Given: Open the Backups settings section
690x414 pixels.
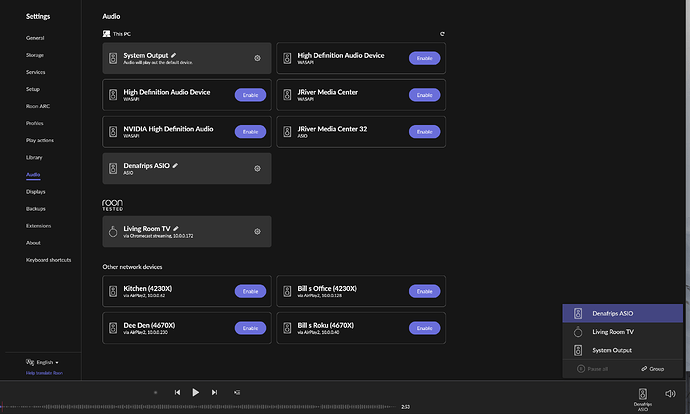Looking at the screenshot, I should click(x=35, y=209).
